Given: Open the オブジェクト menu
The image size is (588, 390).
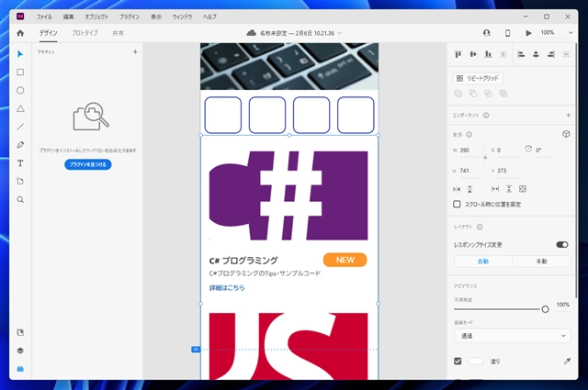Looking at the screenshot, I should pyautogui.click(x=96, y=17).
